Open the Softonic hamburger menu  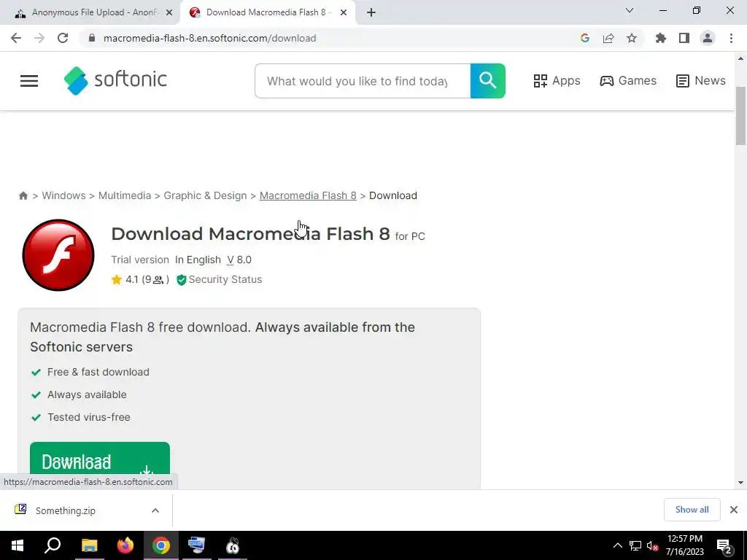pyautogui.click(x=29, y=81)
